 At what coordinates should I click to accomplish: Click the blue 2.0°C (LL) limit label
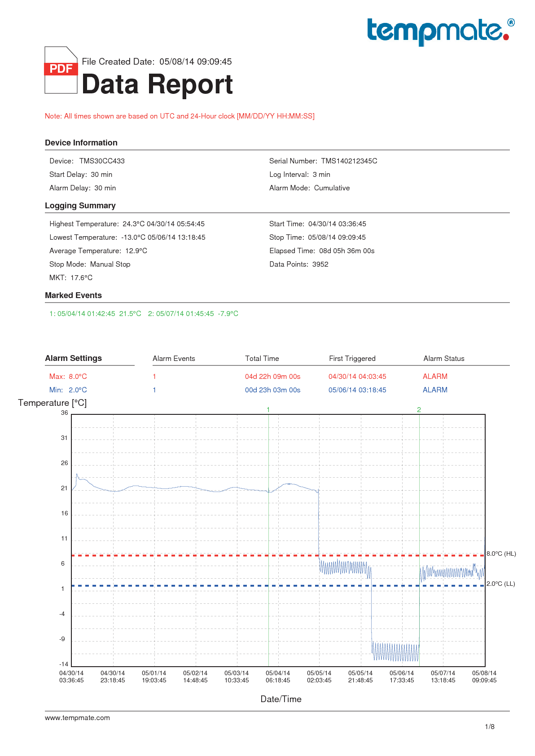point(500,584)
